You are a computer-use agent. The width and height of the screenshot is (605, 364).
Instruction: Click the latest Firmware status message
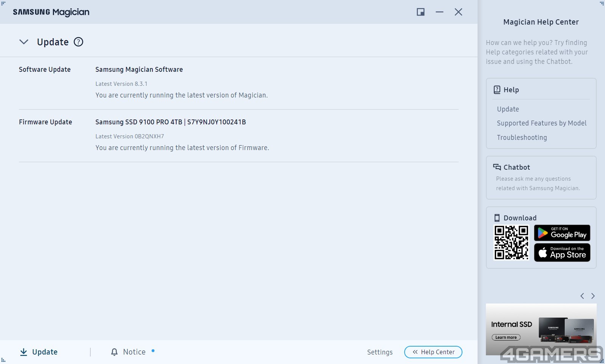tap(182, 148)
